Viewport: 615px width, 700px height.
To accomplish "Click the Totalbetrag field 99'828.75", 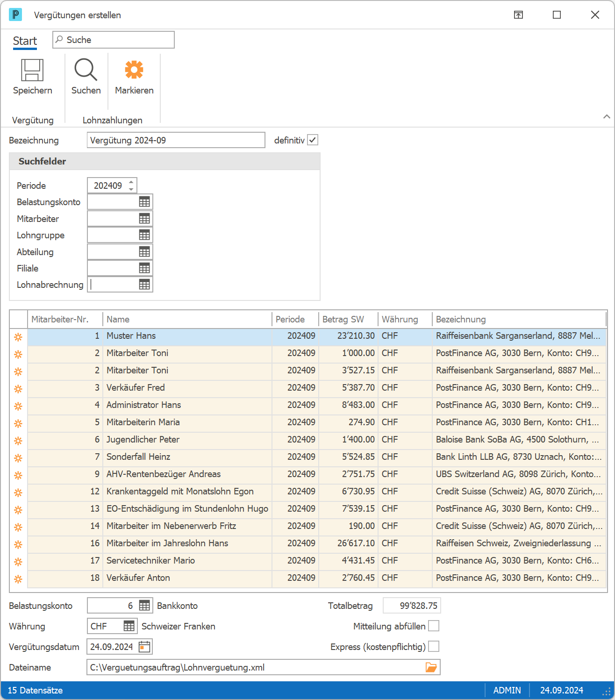I will (x=412, y=606).
